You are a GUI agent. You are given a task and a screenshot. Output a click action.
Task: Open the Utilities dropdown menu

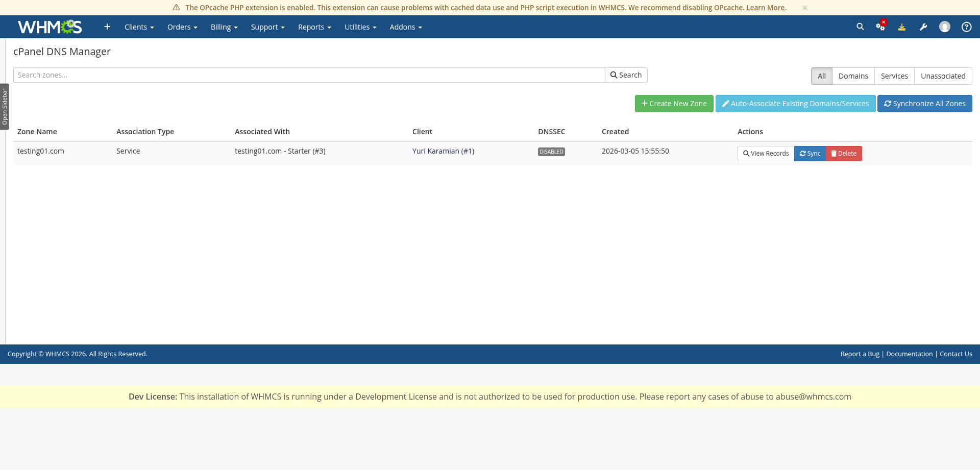coord(360,27)
